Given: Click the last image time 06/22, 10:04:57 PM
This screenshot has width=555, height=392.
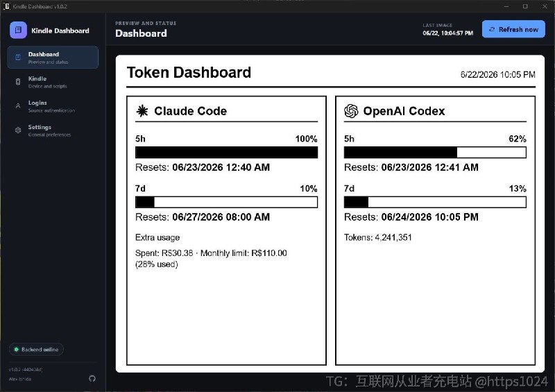Looking at the screenshot, I should [447, 33].
